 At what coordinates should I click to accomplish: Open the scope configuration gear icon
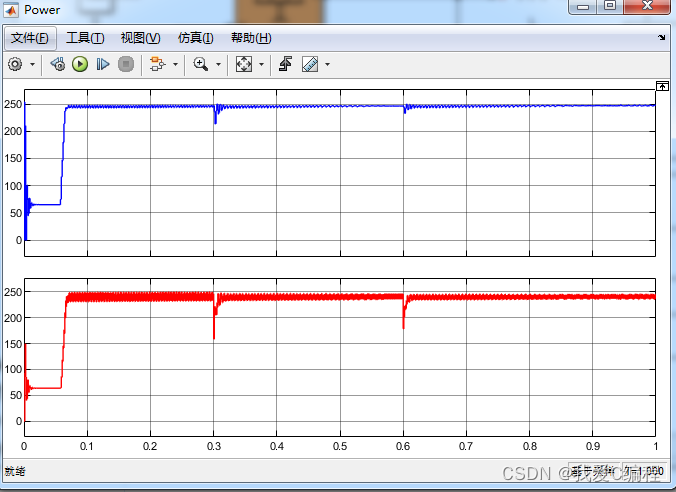15,64
